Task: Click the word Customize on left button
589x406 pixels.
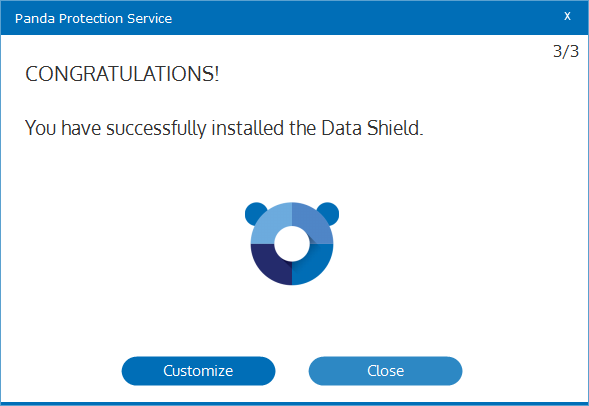Action: tap(198, 371)
